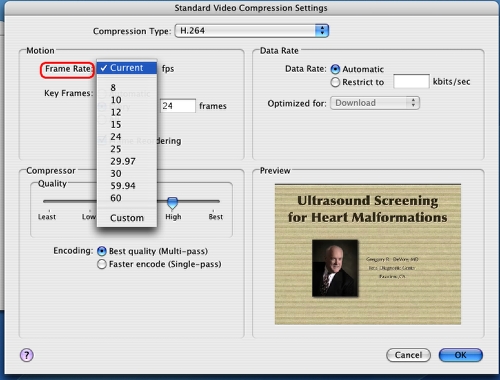The width and height of the screenshot is (500, 380).
Task: Choose 25 fps from frame rate list
Action: pyautogui.click(x=127, y=149)
